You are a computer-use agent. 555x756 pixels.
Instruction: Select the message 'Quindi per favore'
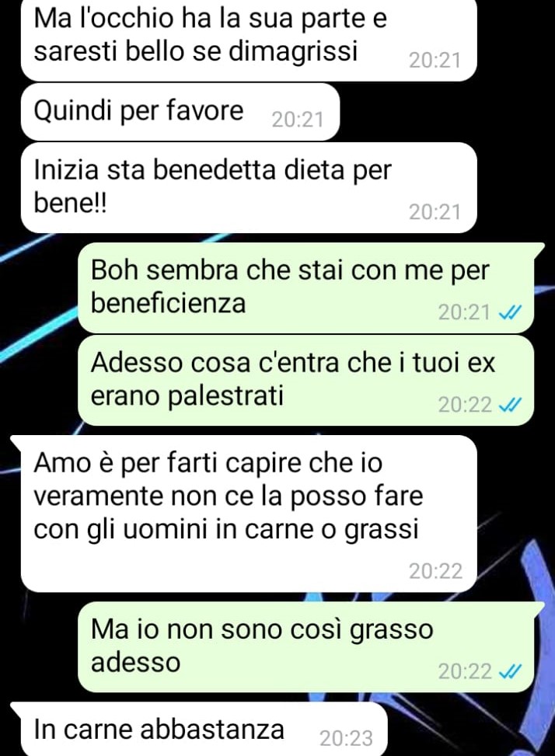pos(180,111)
